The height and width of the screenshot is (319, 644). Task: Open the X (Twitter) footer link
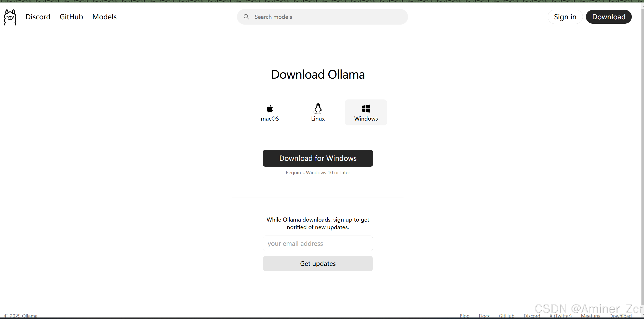(560, 316)
